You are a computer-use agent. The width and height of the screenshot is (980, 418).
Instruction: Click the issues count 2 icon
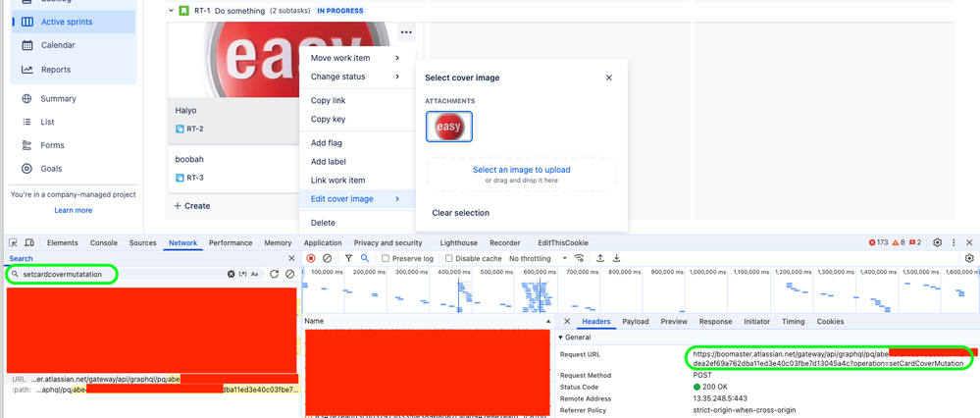(915, 242)
